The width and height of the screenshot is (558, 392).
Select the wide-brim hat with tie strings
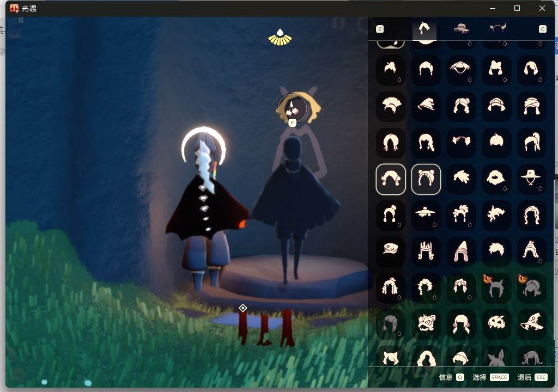pos(531,179)
